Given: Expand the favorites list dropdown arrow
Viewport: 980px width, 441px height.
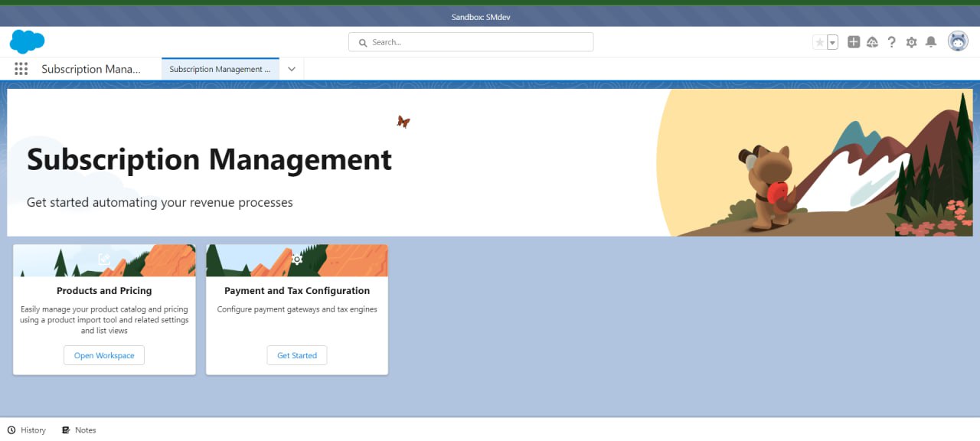Looking at the screenshot, I should tap(831, 42).
